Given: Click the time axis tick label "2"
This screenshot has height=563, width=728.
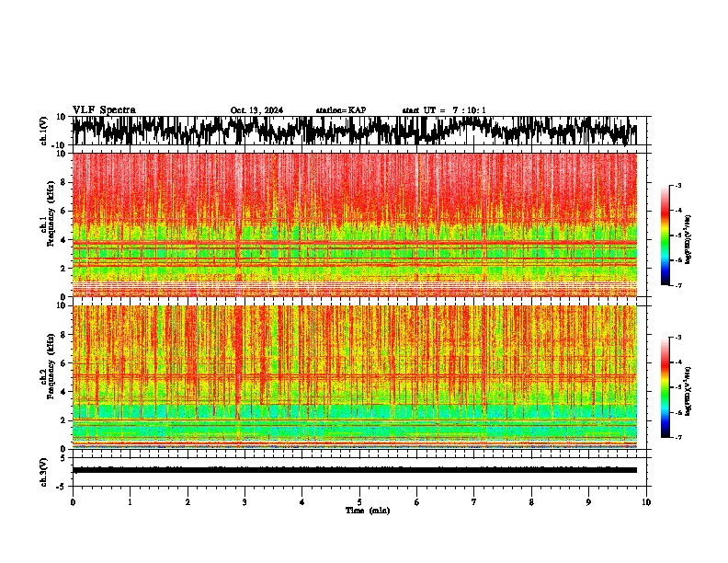Looking at the screenshot, I should coord(188,502).
